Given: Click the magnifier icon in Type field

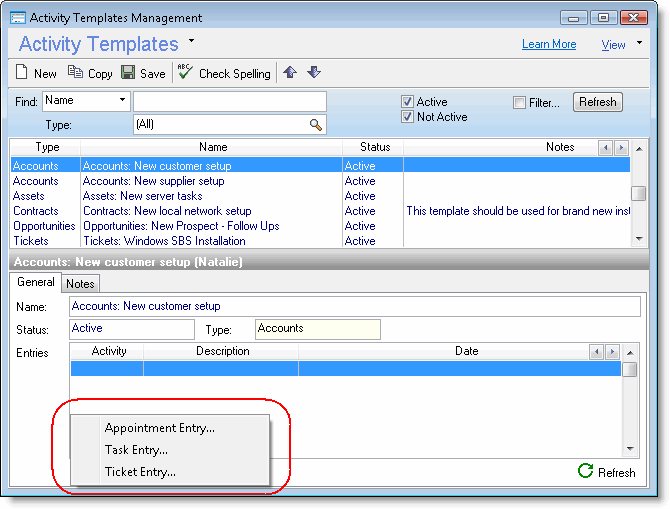Looking at the screenshot, I should click(x=316, y=125).
